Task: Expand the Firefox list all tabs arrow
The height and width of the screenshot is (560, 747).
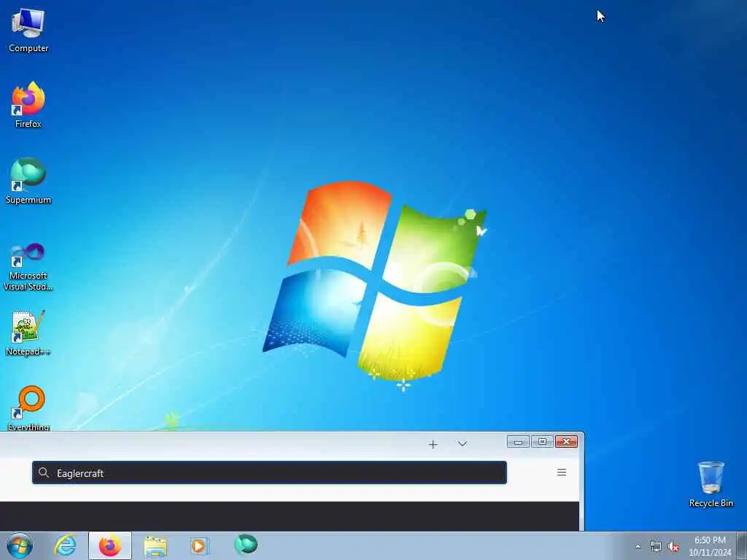Action: point(462,444)
